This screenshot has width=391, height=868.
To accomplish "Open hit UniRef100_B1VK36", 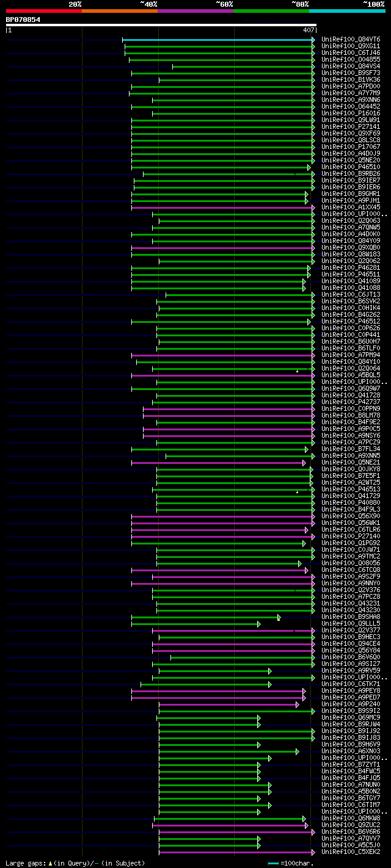I will click(x=350, y=80).
